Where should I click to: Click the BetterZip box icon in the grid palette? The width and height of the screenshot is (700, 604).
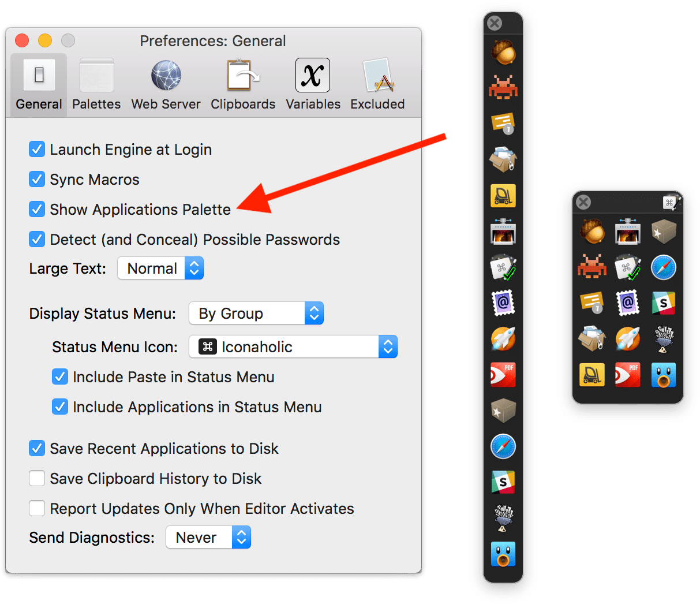[592, 339]
